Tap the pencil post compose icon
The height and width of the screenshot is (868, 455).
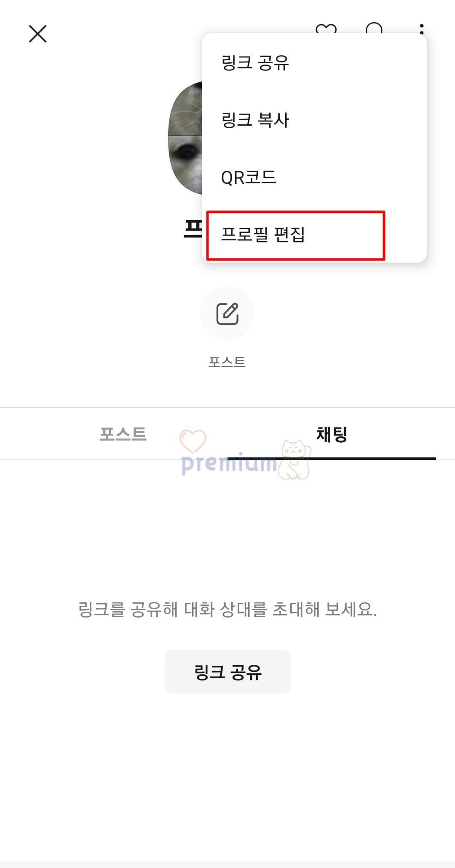click(227, 314)
